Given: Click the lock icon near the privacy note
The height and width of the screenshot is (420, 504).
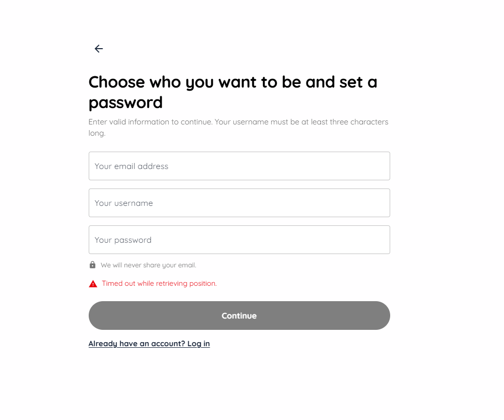Looking at the screenshot, I should coord(93,265).
